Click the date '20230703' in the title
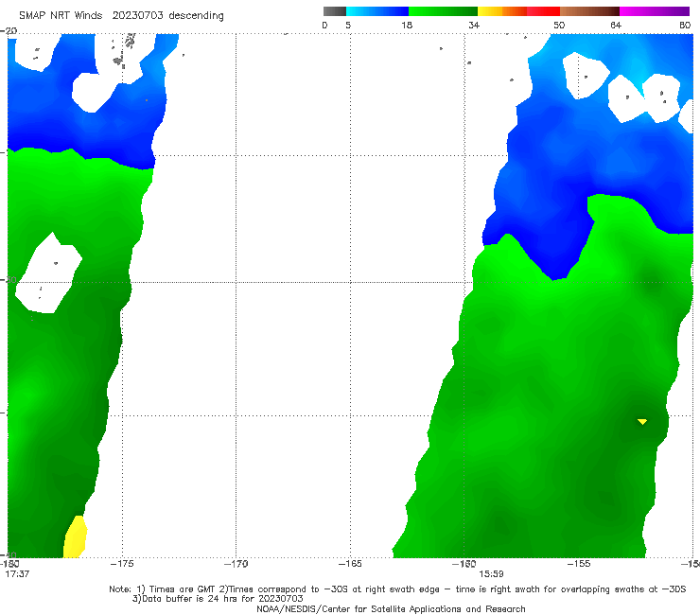The height and width of the screenshot is (615, 700). pyautogui.click(x=137, y=15)
